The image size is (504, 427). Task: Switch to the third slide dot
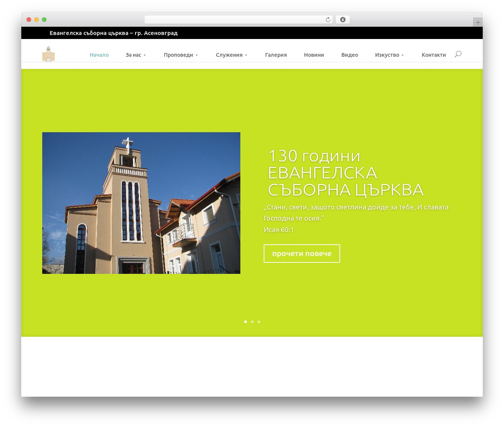click(x=259, y=322)
